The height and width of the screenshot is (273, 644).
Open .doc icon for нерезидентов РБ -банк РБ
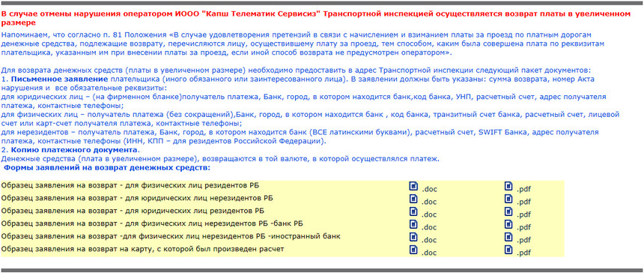(x=413, y=224)
